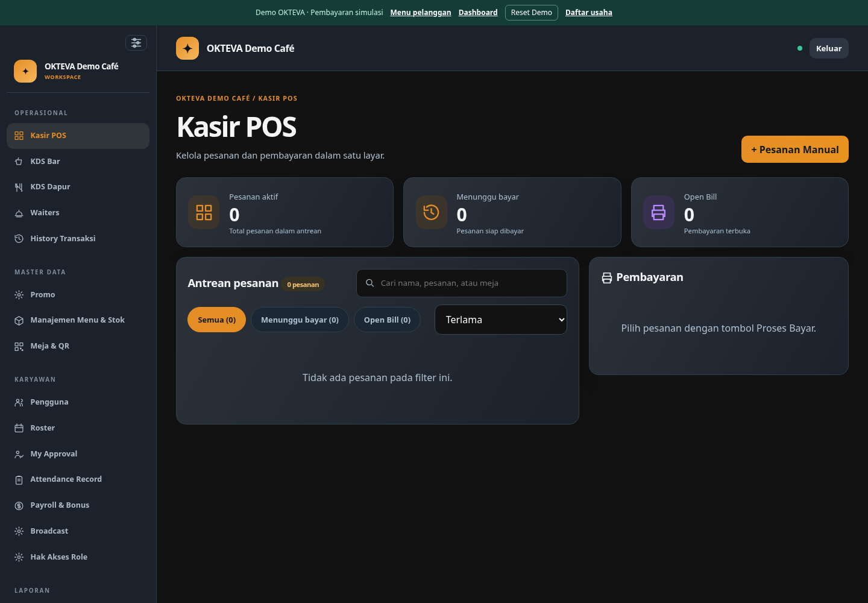This screenshot has width=868, height=603.
Task: Select the Open Bill (0) filter
Action: [387, 320]
